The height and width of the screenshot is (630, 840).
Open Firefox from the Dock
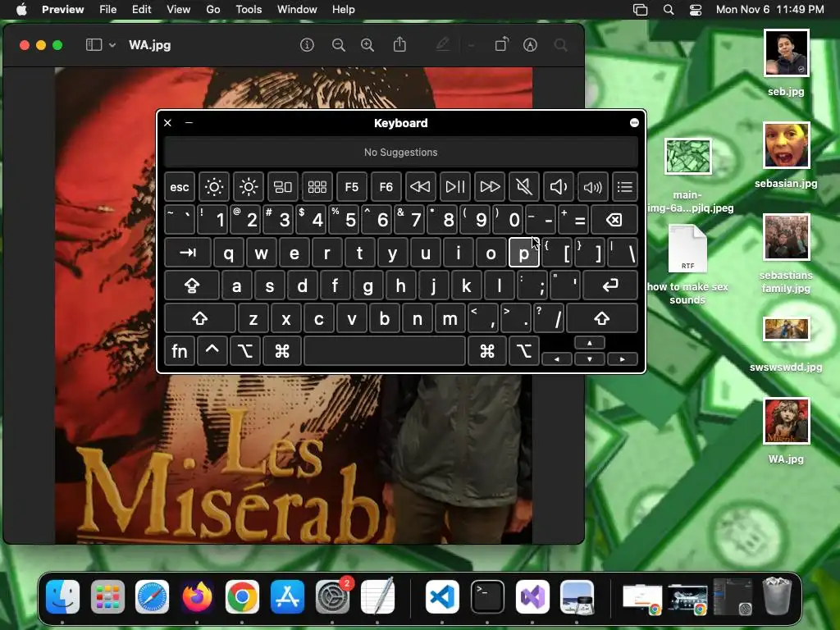pos(197,597)
